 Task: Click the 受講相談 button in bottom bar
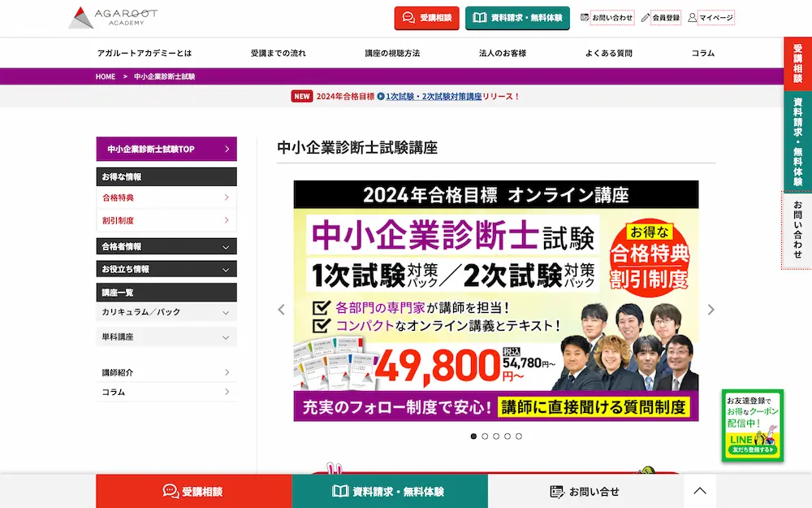click(x=194, y=492)
